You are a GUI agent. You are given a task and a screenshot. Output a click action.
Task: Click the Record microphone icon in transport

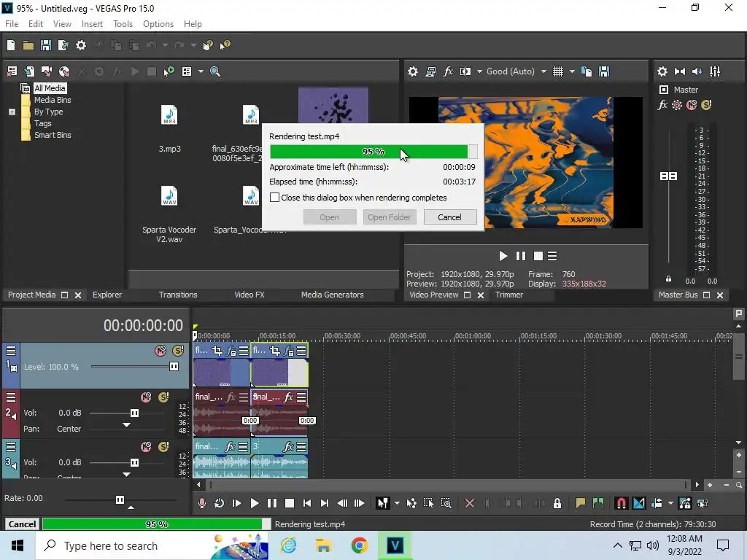point(202,503)
